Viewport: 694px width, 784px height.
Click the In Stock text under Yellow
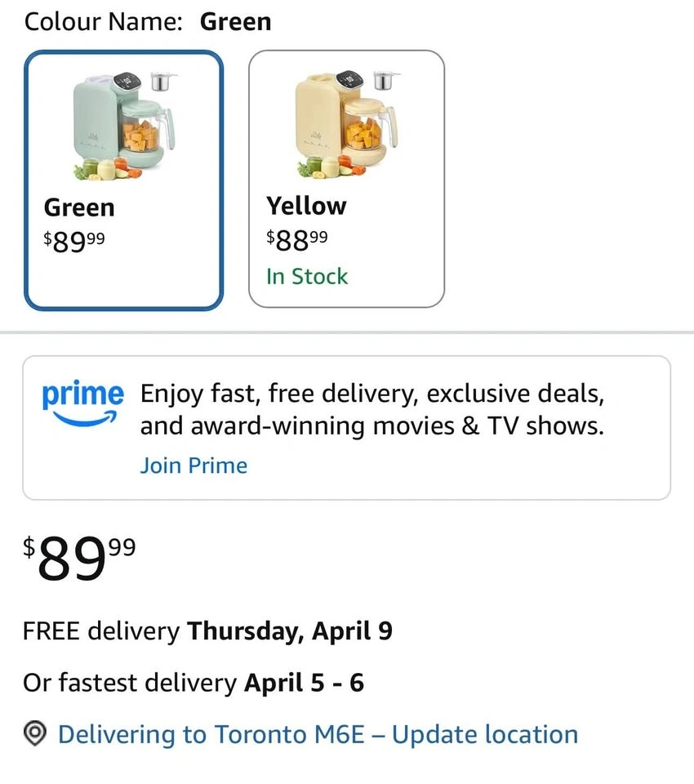[x=307, y=276]
